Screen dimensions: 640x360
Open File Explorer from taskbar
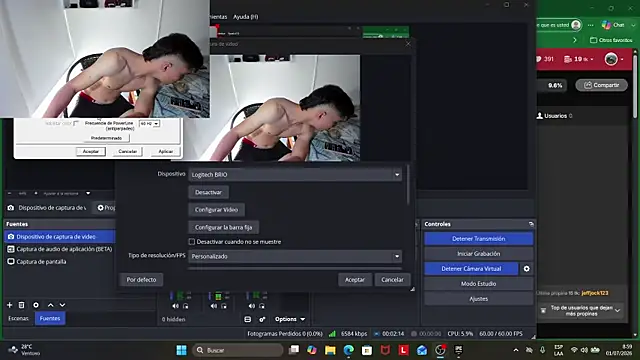pos(330,350)
